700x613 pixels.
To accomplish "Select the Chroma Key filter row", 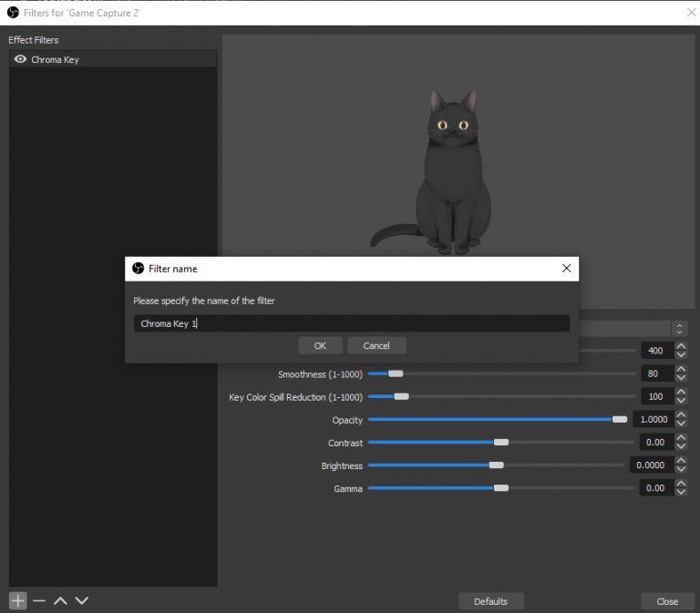I will coord(113,59).
